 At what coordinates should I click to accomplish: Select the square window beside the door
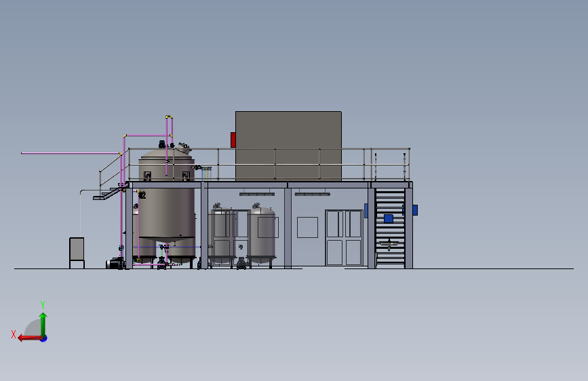click(x=307, y=227)
